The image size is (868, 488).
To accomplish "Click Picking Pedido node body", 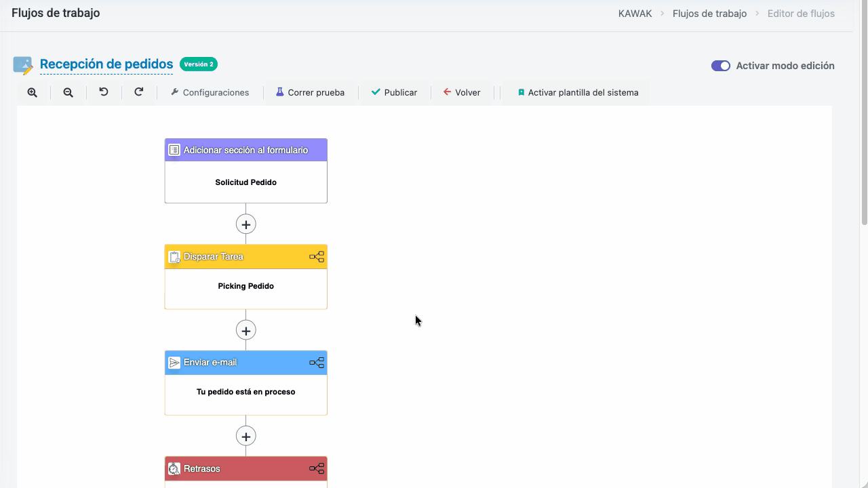I will (x=246, y=288).
